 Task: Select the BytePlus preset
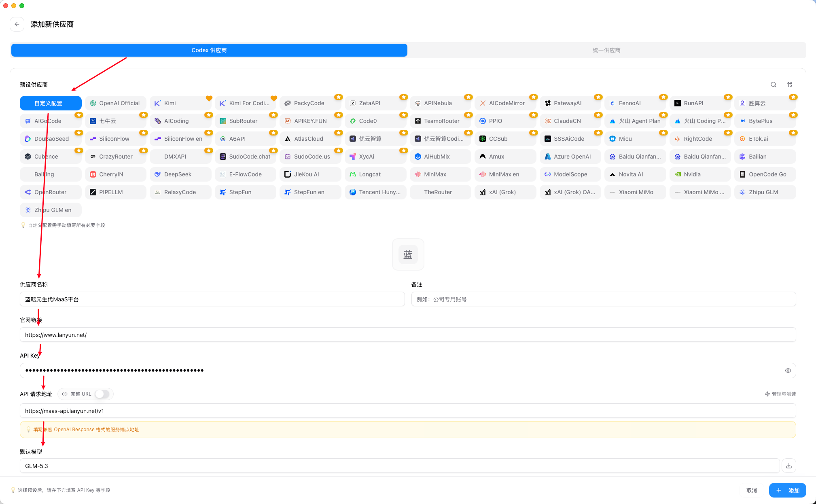pyautogui.click(x=765, y=121)
